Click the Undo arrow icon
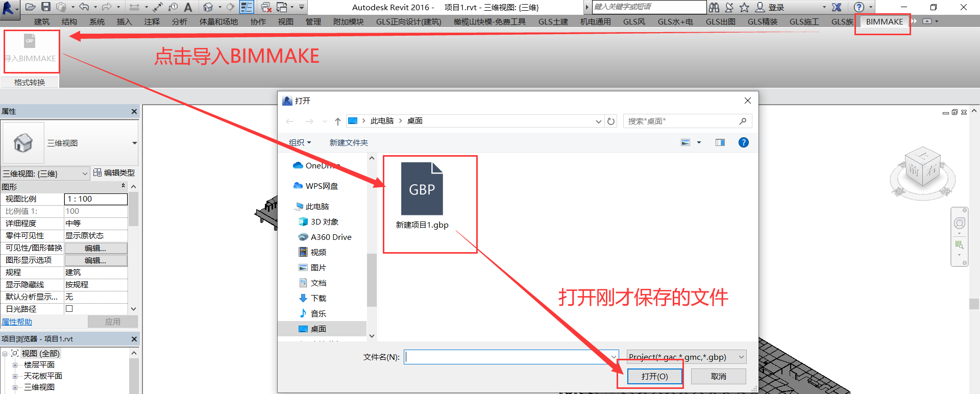 [84, 7]
